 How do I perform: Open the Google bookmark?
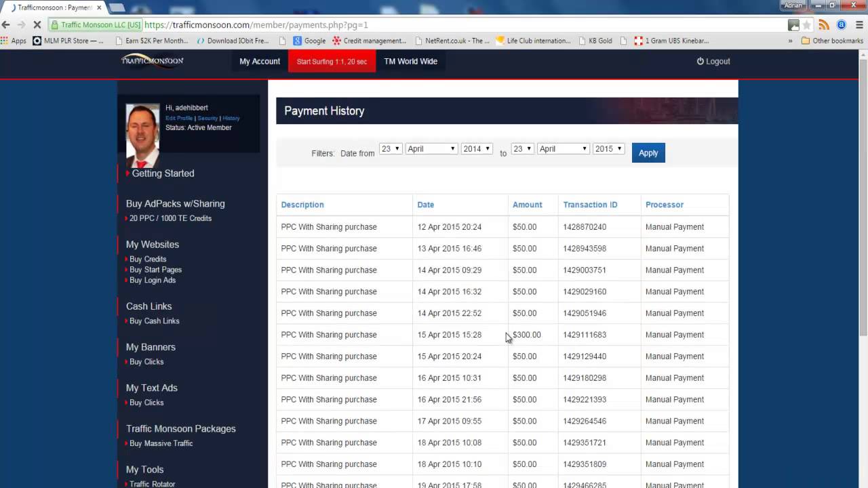[309, 41]
